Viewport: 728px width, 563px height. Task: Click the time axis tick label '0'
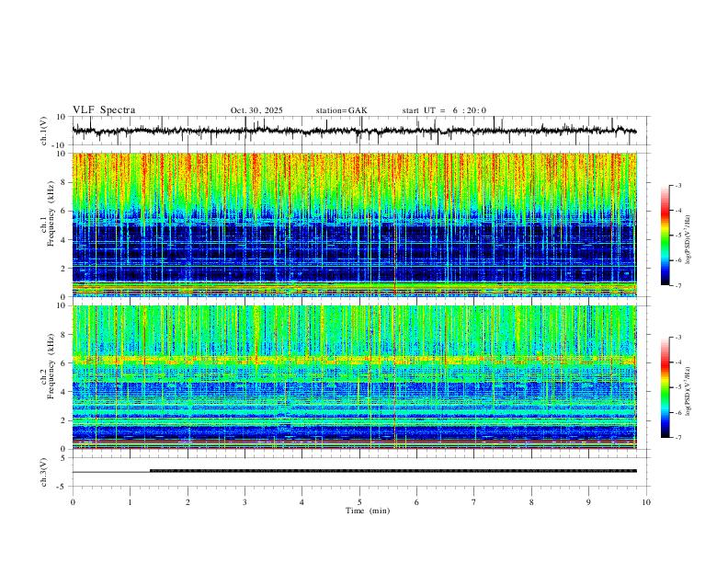pos(73,502)
